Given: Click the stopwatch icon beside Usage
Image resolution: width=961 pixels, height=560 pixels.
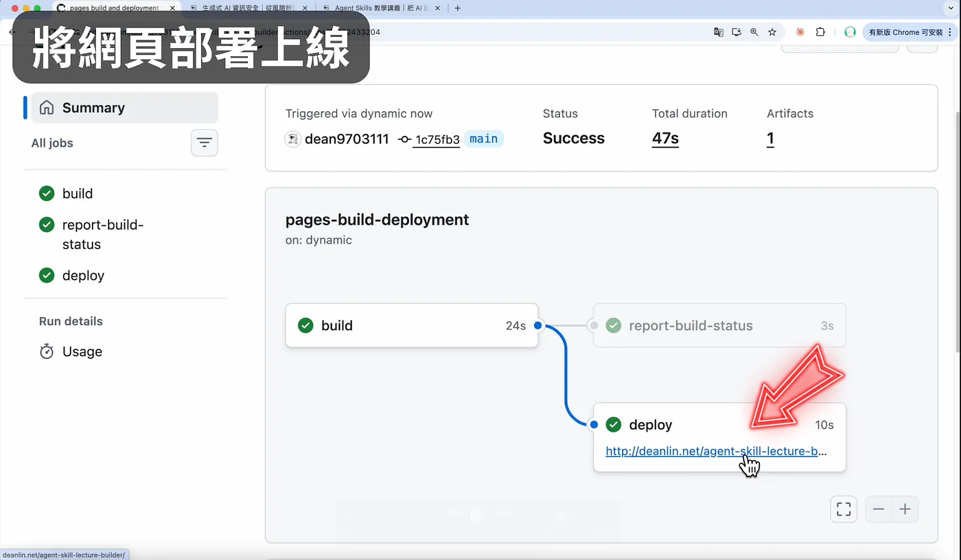Looking at the screenshot, I should [47, 351].
